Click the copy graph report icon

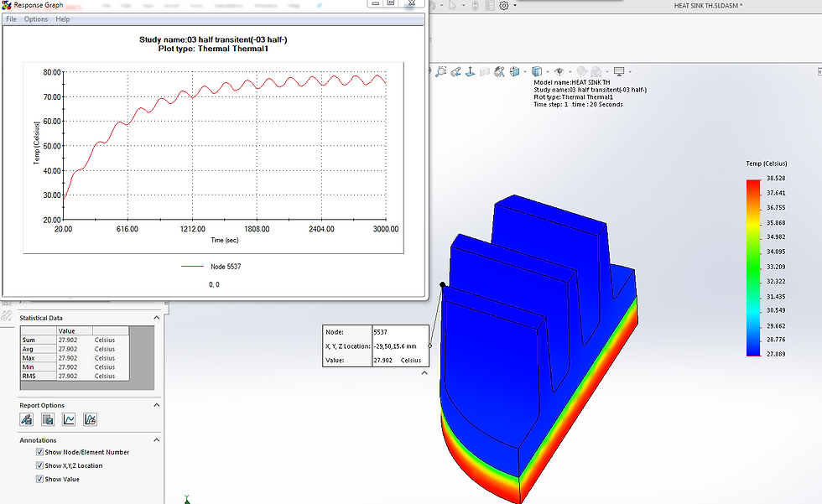48,419
